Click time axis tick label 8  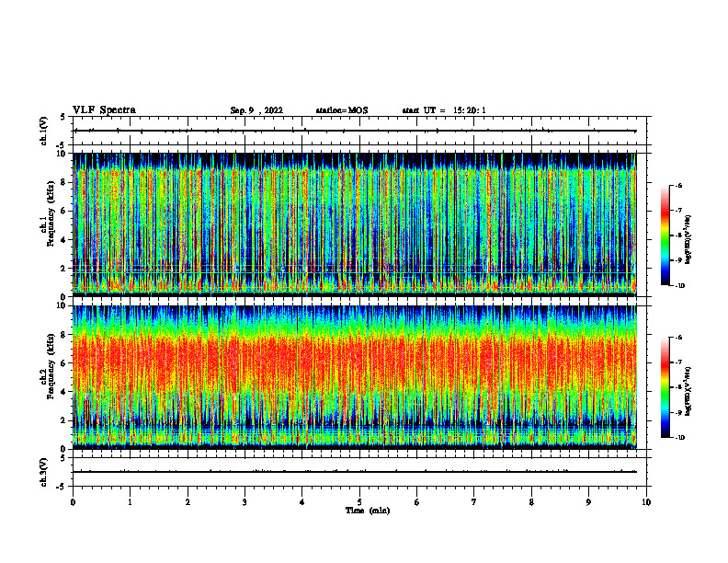pos(531,502)
